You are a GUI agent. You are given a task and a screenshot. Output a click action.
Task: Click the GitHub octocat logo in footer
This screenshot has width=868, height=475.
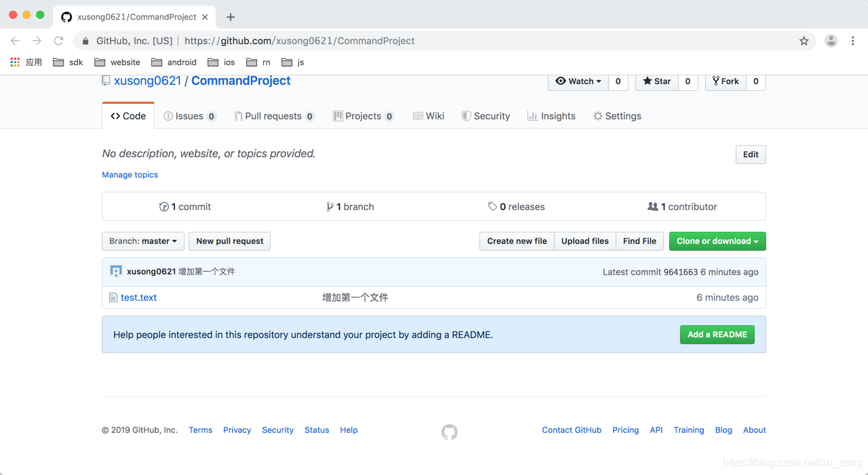[x=450, y=432]
